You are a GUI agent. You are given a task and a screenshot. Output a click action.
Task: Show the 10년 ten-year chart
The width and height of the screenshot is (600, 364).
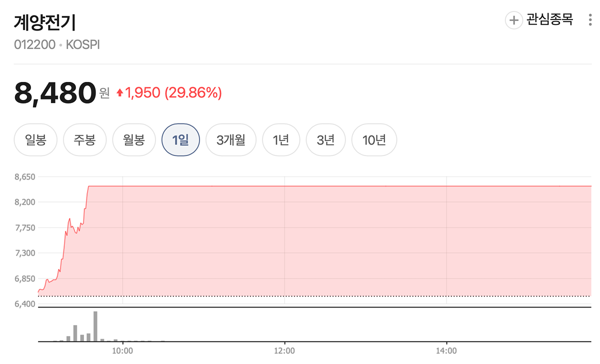click(374, 140)
